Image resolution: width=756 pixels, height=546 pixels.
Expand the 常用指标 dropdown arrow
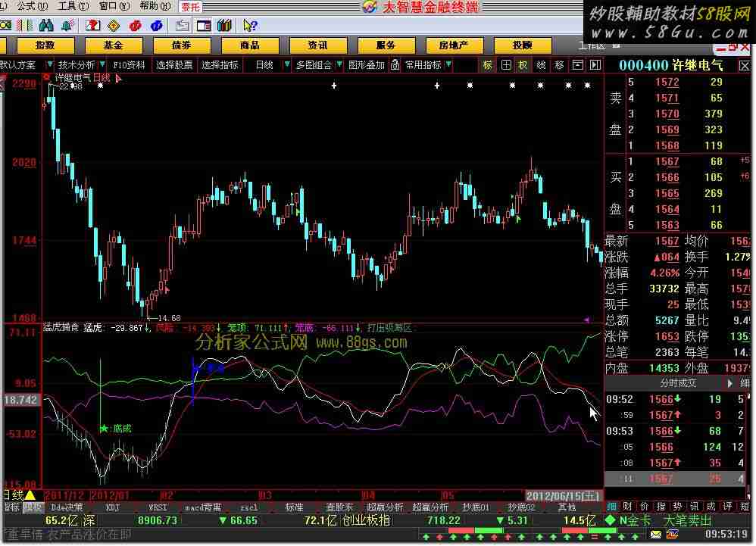(x=449, y=64)
